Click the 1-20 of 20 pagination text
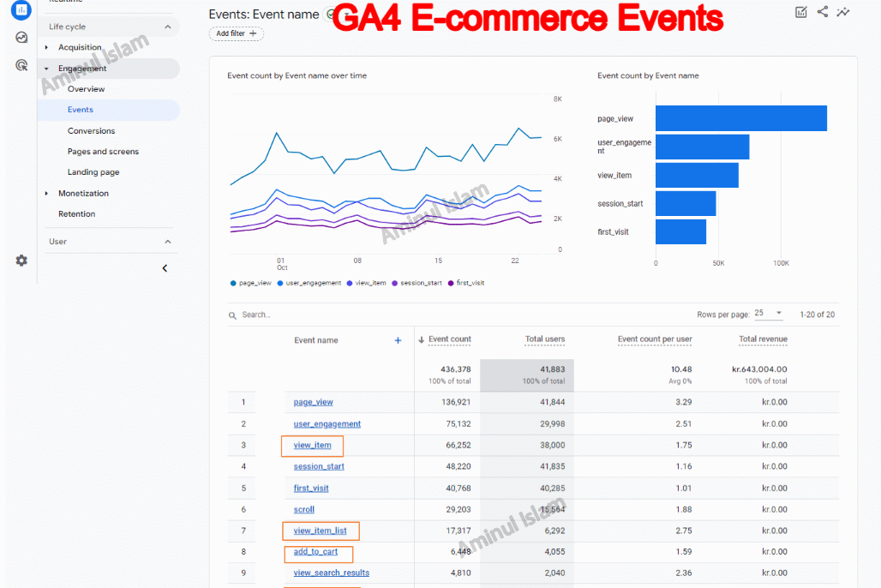 [x=817, y=315]
